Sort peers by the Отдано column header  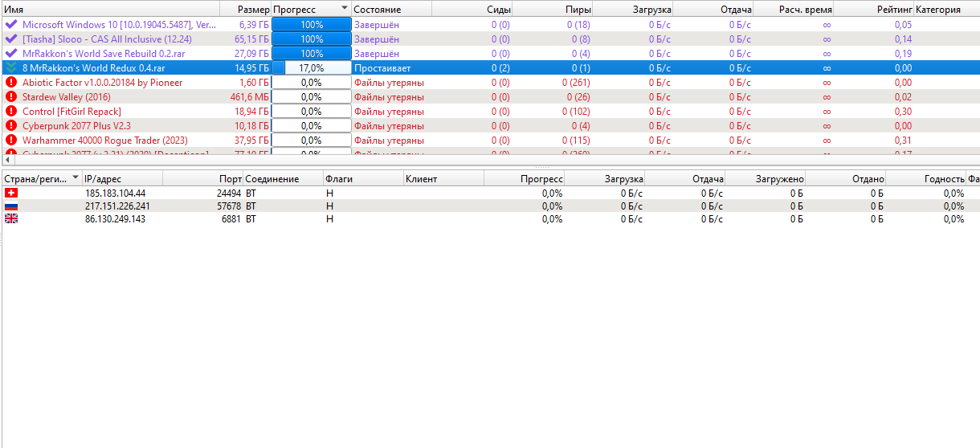(x=845, y=179)
